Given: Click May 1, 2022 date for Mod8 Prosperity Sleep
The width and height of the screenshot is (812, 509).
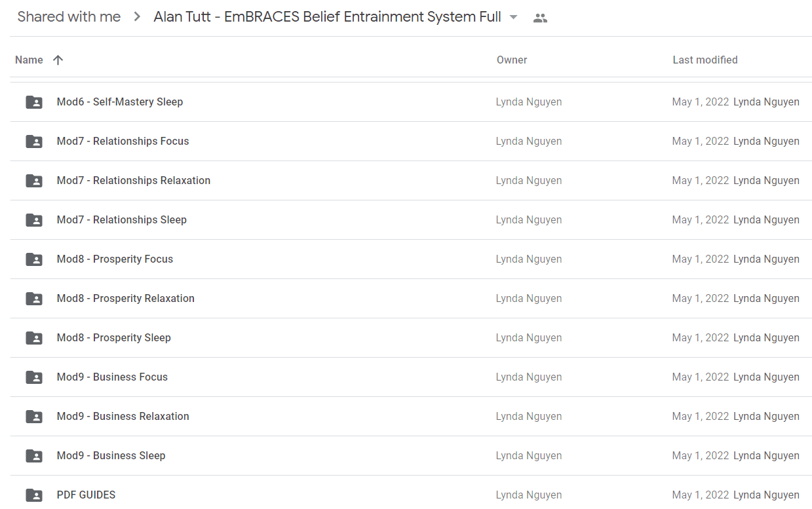Looking at the screenshot, I should point(701,338).
